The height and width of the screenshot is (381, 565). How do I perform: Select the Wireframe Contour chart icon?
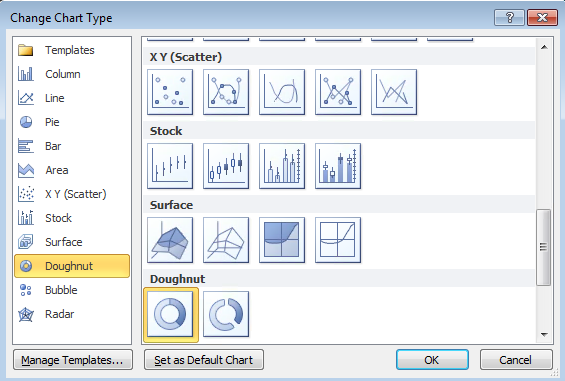[338, 240]
